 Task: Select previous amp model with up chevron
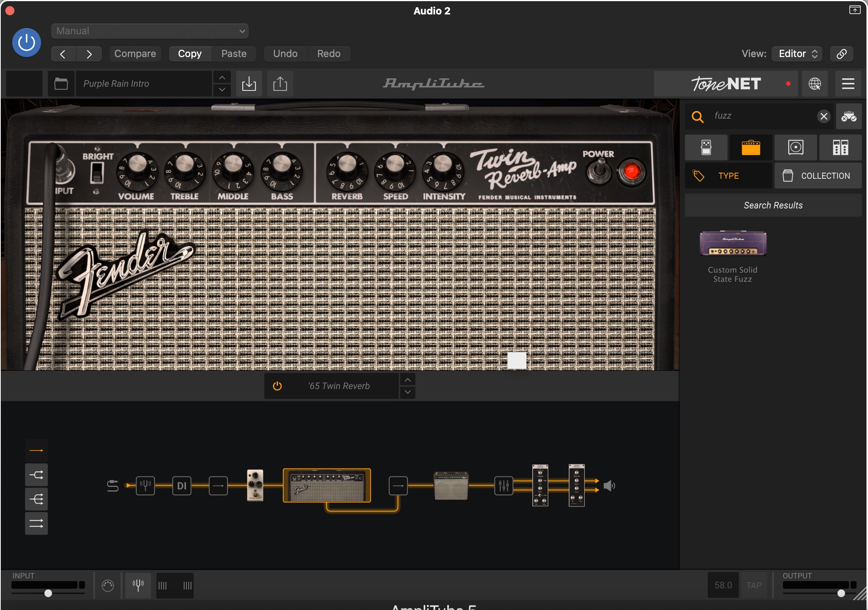coord(408,380)
